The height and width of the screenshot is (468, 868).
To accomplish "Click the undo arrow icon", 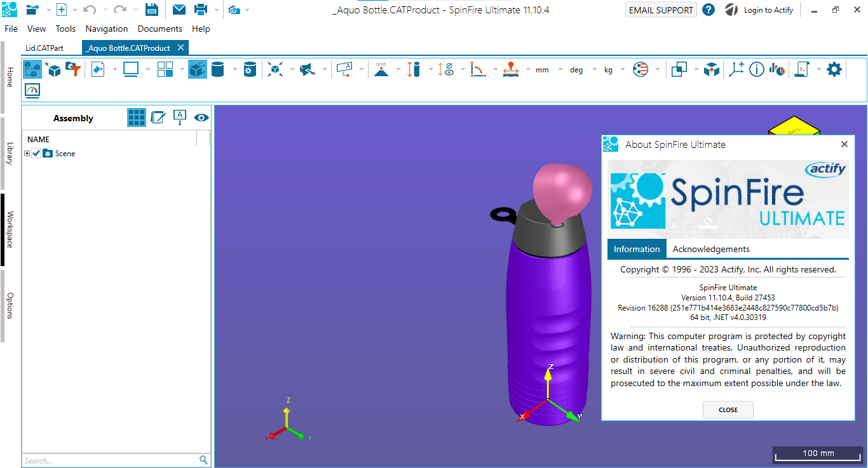I will 90,10.
